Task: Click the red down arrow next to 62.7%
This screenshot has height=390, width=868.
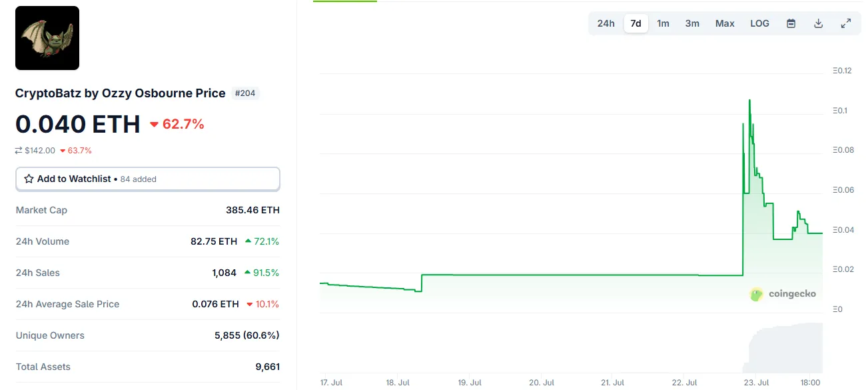Action: point(154,123)
